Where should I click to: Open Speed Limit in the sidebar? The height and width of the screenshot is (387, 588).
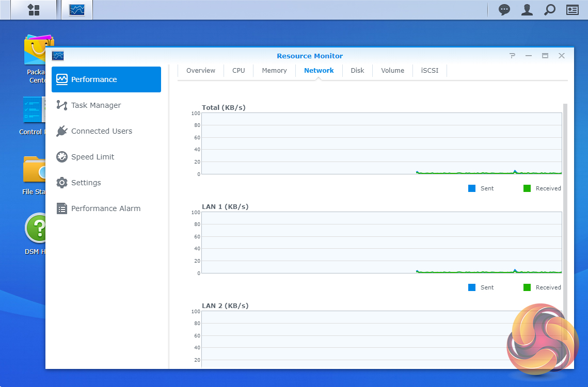tap(93, 157)
